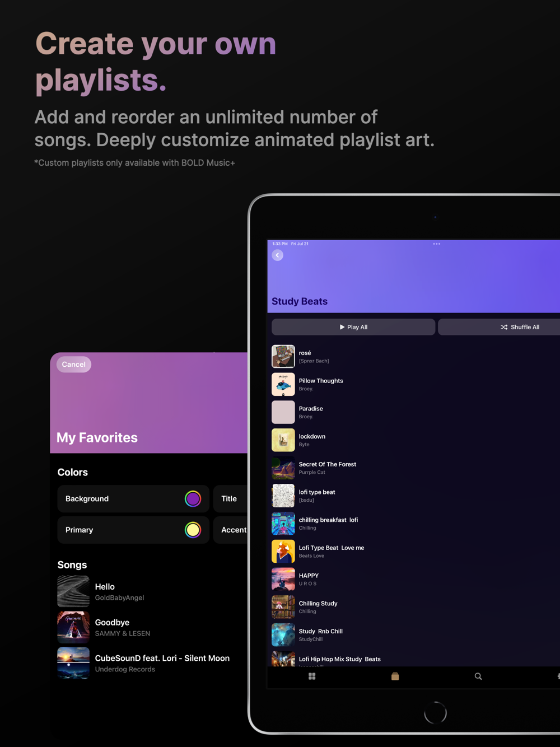This screenshot has height=747, width=560.
Task: Open the Background color swatch
Action: click(193, 499)
